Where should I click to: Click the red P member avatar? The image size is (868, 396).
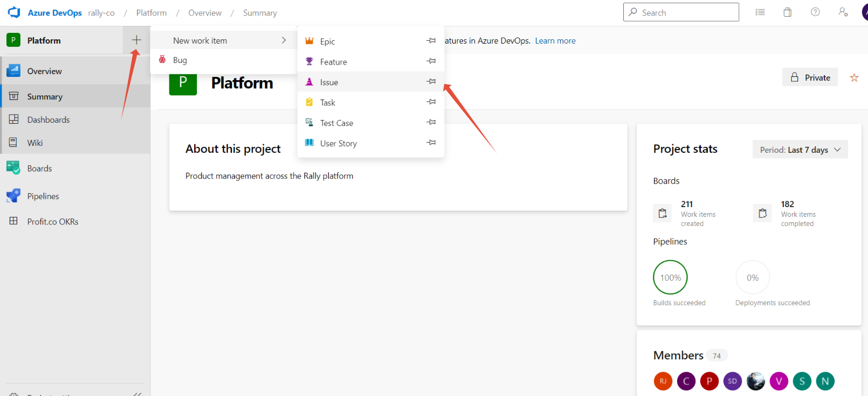click(x=709, y=381)
